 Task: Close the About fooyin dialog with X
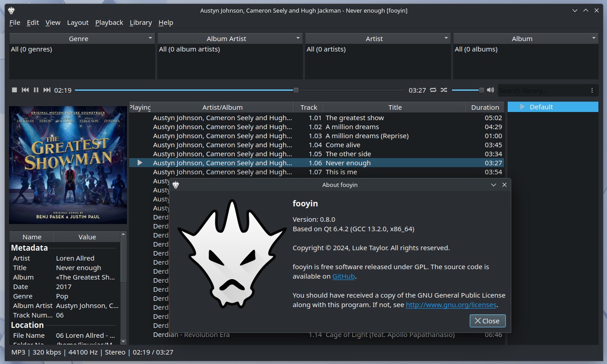tap(504, 185)
